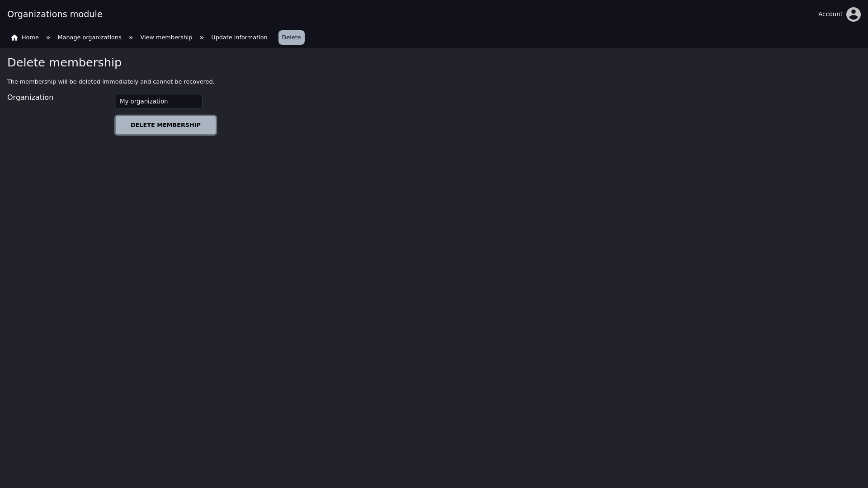
Task: Click the Delete membership page heading
Action: click(64, 63)
